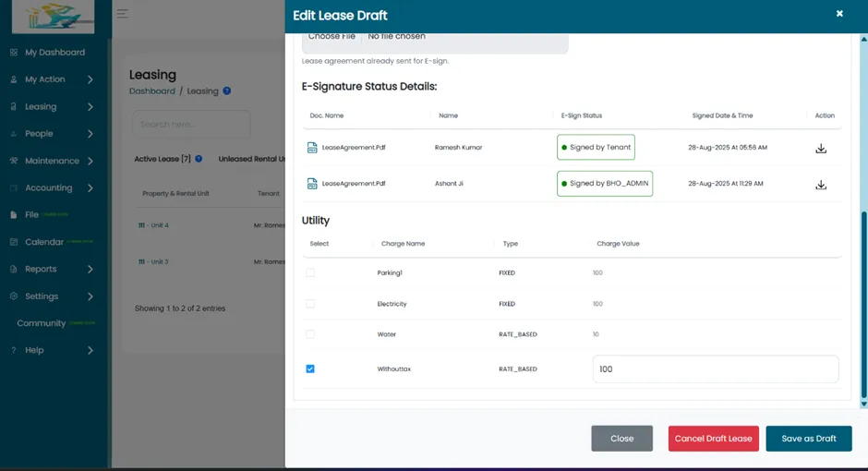868x471 pixels.
Task: Download Ramesh Kumar's signed lease agreement
Action: 821,149
